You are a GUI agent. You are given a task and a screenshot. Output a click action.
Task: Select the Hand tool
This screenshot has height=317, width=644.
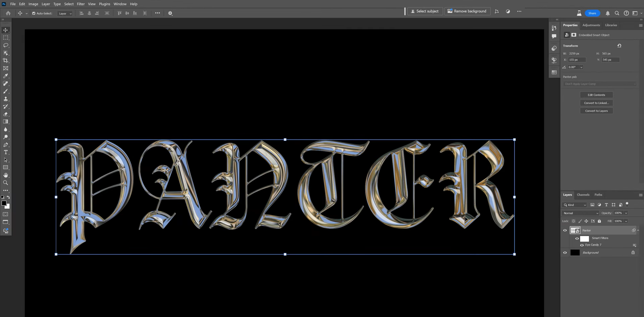(6, 175)
